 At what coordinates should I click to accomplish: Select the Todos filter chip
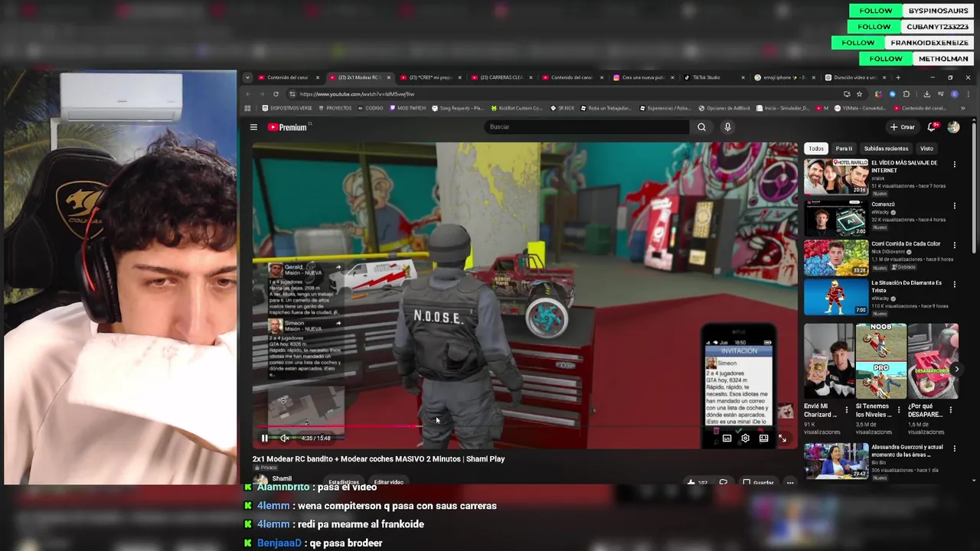816,148
